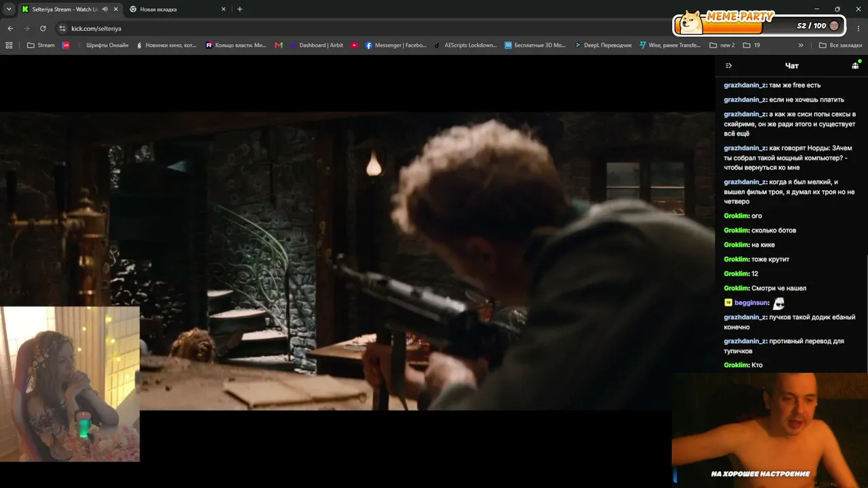
Task: Reload the current page
Action: click(x=43, y=28)
